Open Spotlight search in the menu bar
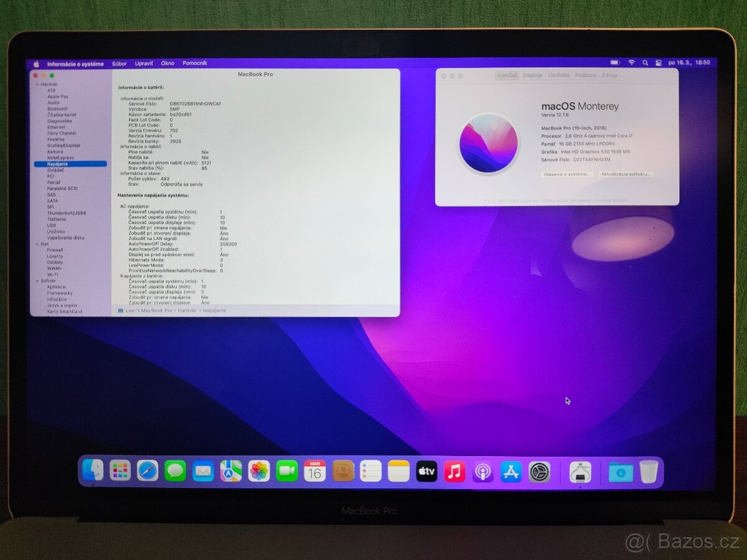Viewport: 747px width, 560px height. (646, 62)
